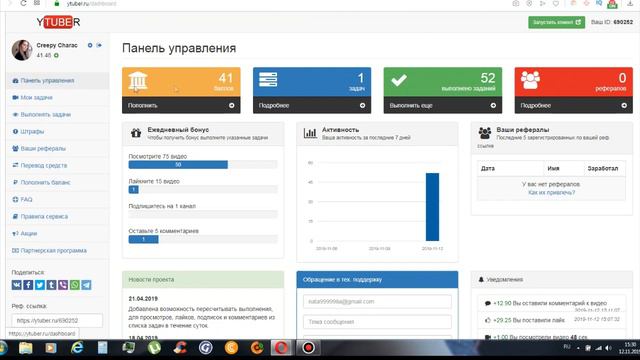Open Панель управления in sidebar

click(x=58, y=81)
